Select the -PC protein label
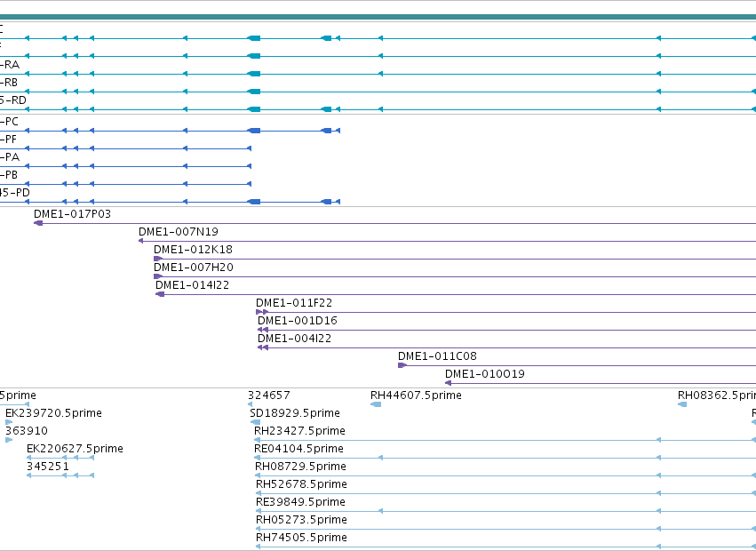This screenshot has height=551, width=756. click(9, 122)
